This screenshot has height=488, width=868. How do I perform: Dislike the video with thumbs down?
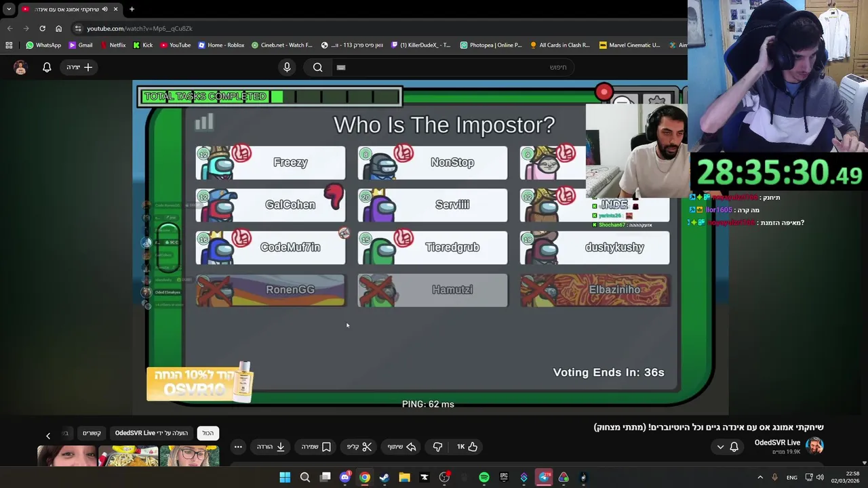(x=437, y=447)
